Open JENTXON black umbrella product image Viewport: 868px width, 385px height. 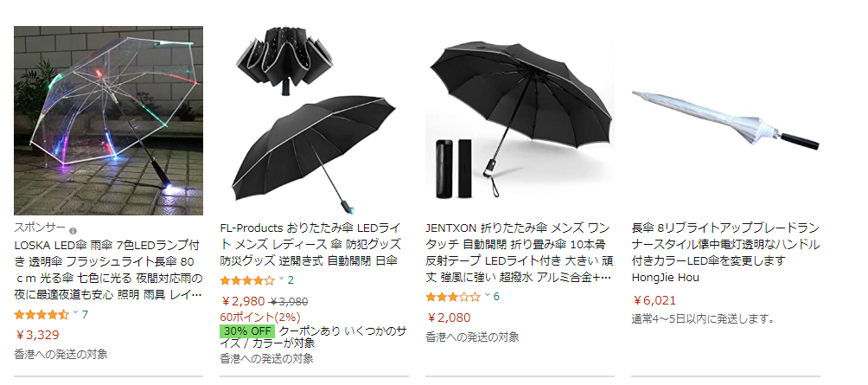click(520, 120)
